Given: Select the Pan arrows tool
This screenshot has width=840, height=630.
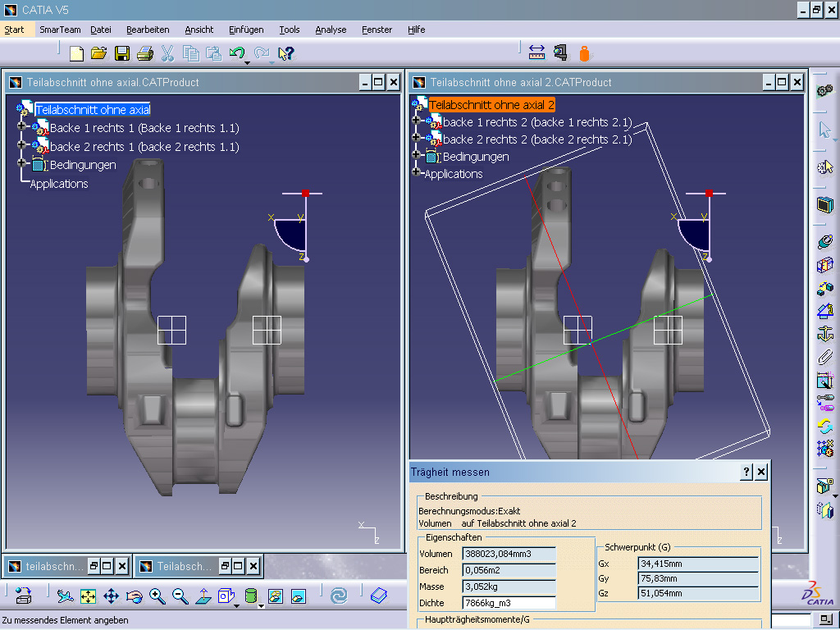Looking at the screenshot, I should click(111, 596).
